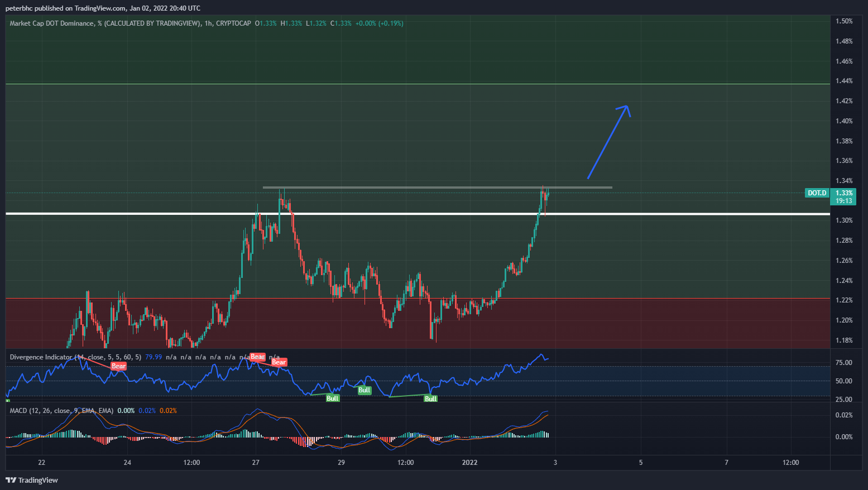Click the 1.30% price axis label
This screenshot has width=868, height=490.
click(844, 220)
